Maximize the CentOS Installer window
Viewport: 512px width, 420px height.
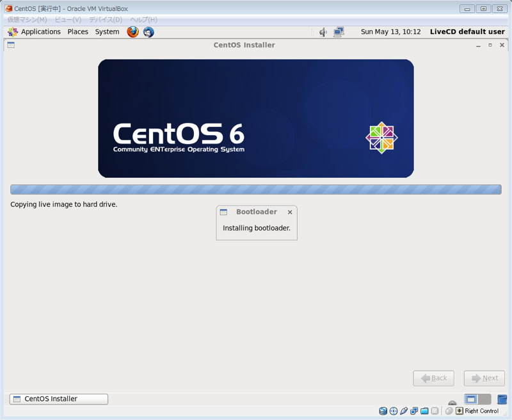click(490, 45)
